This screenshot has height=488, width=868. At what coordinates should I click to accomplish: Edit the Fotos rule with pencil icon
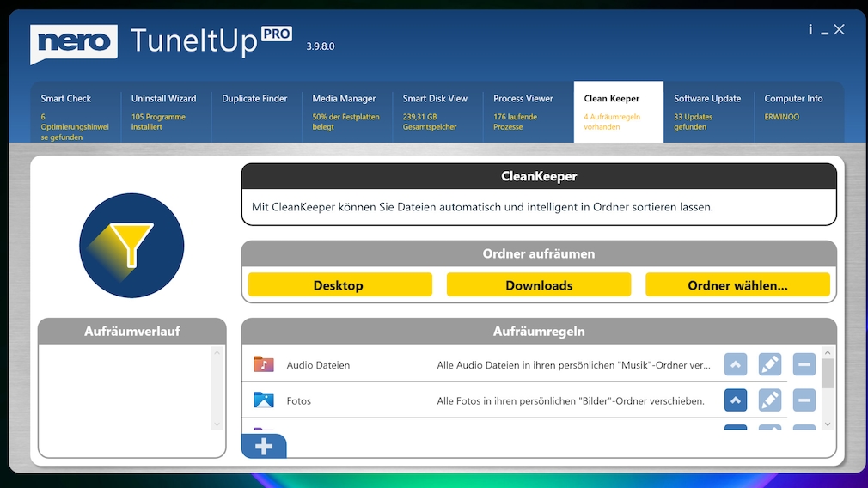[770, 400]
